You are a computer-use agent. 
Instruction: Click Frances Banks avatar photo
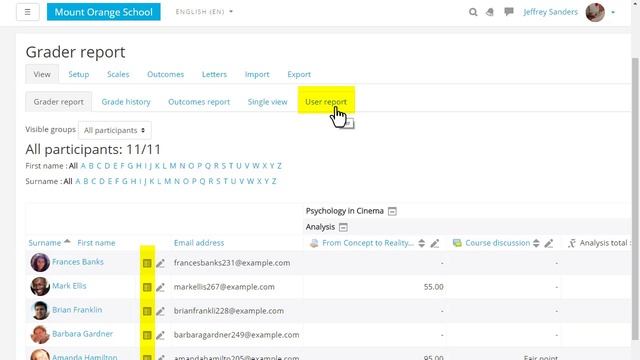click(x=40, y=262)
